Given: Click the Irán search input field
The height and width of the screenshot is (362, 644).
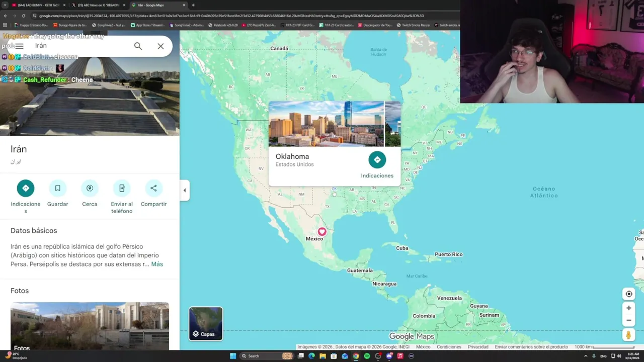Looking at the screenshot, I should (80, 46).
